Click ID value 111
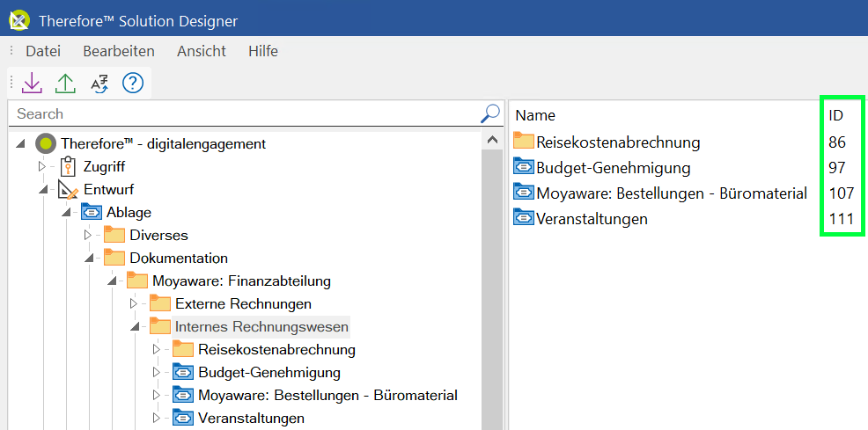Viewport: 868px width, 430px height. pyautogui.click(x=841, y=219)
